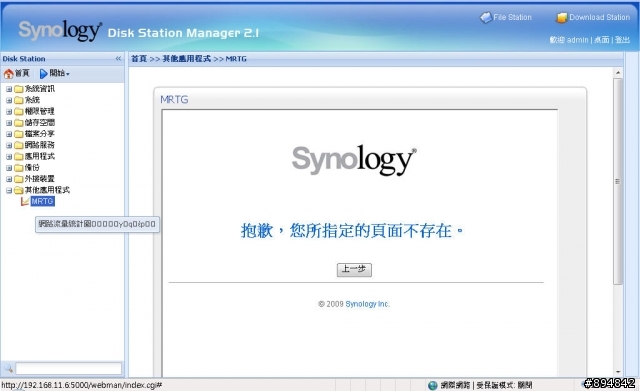
Task: Expand the 系統 folder node
Action: coord(9,100)
